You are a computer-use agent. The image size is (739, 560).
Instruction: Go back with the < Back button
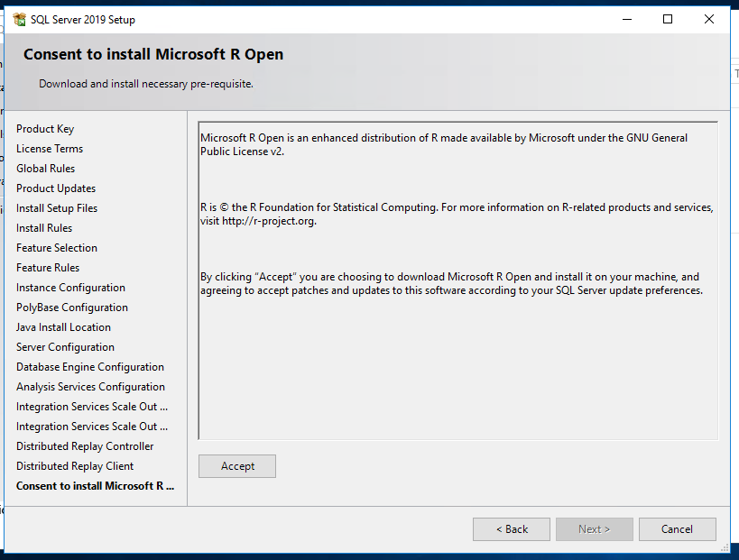[x=512, y=529]
